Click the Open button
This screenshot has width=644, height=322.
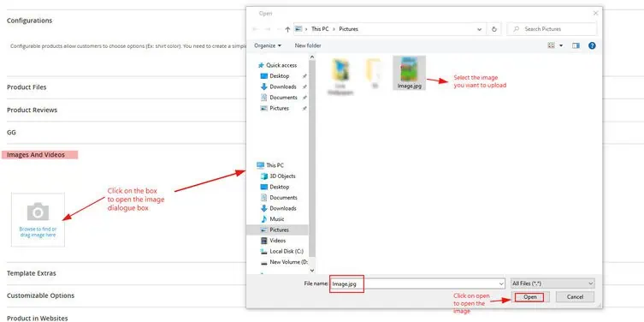pos(529,297)
